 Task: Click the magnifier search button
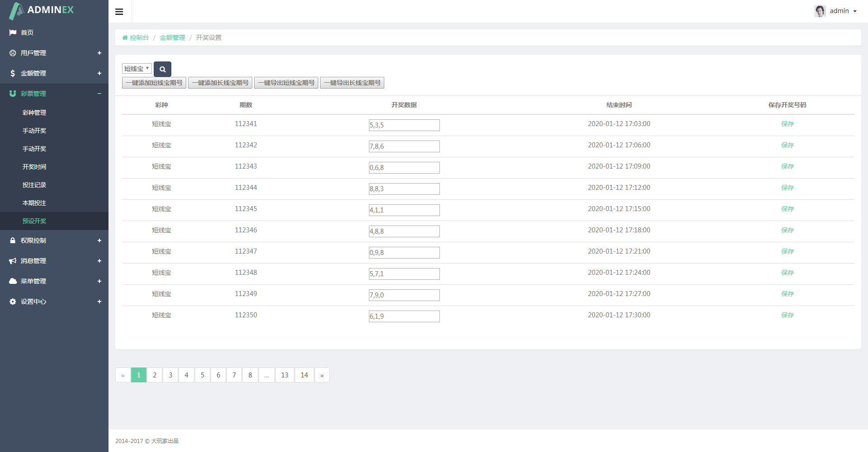click(162, 69)
